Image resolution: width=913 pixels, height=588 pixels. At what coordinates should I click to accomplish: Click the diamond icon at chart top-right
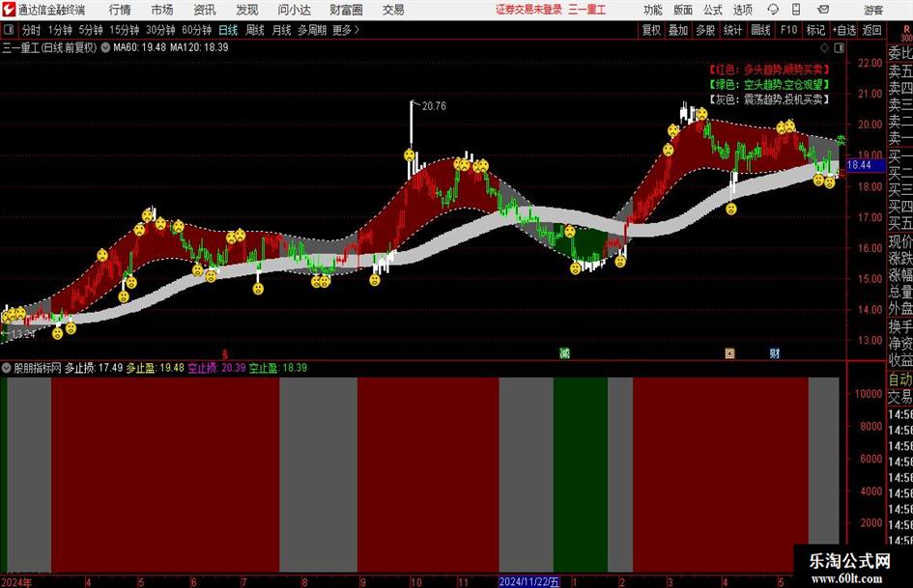click(824, 47)
